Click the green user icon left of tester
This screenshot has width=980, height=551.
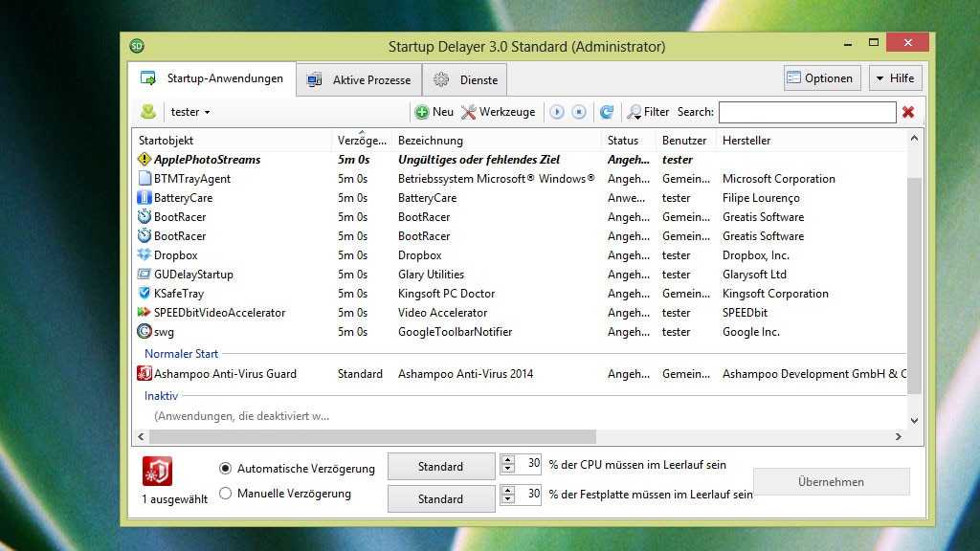pyautogui.click(x=148, y=112)
